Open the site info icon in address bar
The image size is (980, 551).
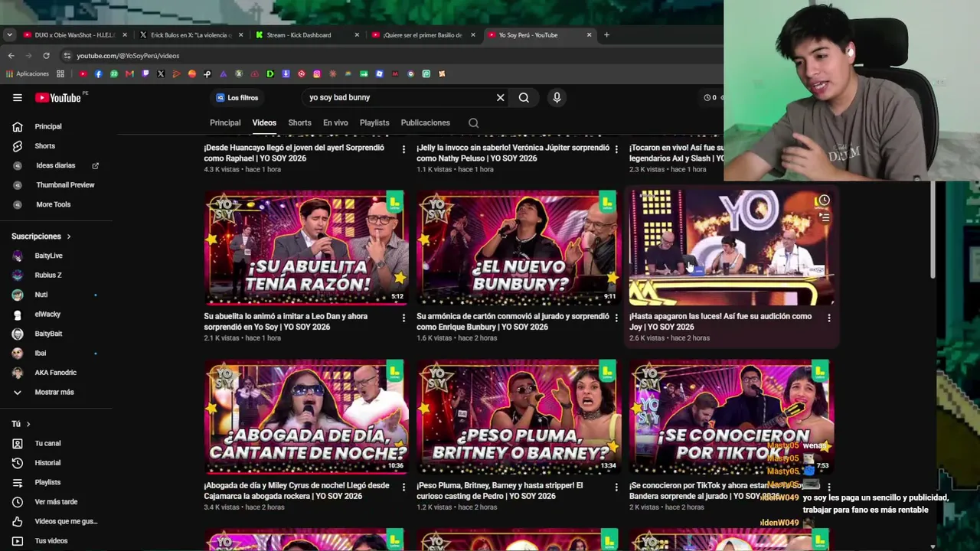click(67, 56)
